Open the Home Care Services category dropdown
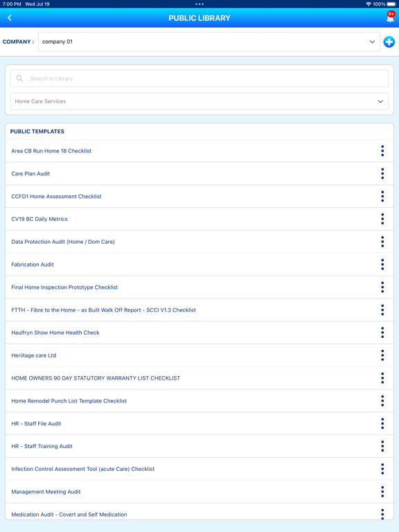Screen dimensions: 399x532 (x=199, y=101)
